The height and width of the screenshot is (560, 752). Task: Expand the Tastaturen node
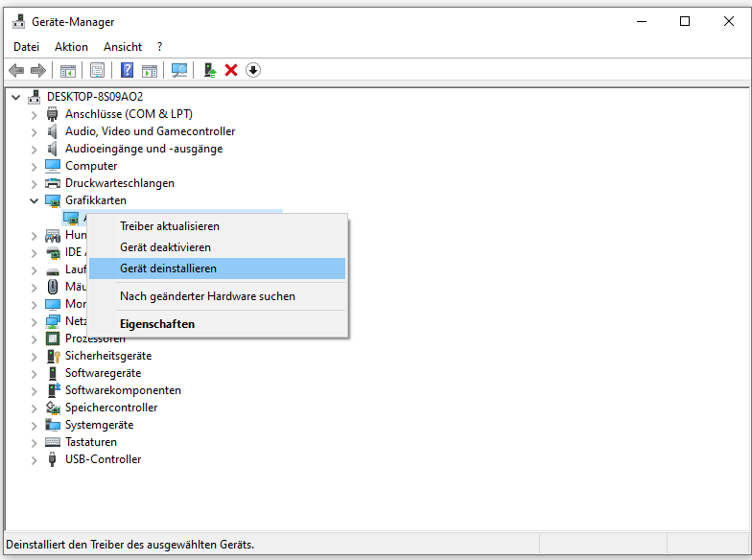coord(35,443)
